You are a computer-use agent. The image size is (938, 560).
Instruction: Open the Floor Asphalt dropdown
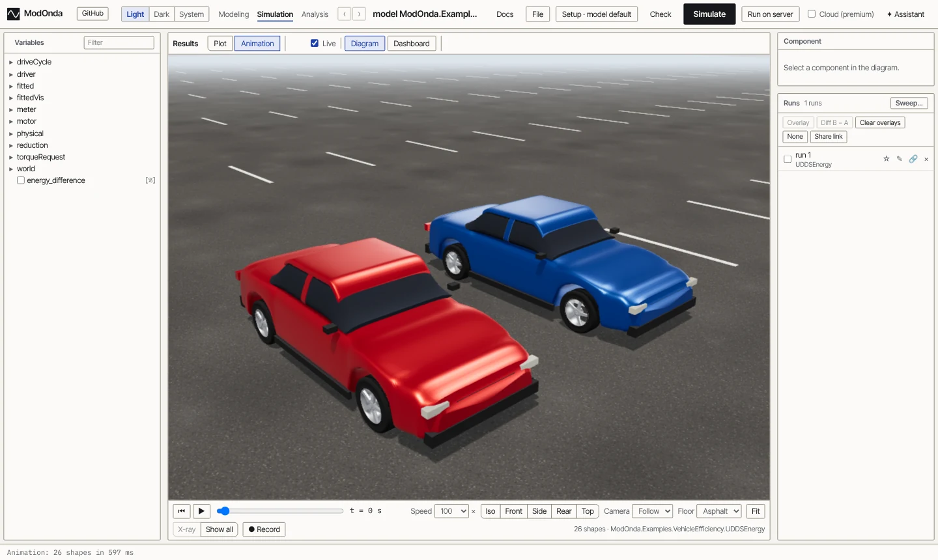click(x=719, y=511)
